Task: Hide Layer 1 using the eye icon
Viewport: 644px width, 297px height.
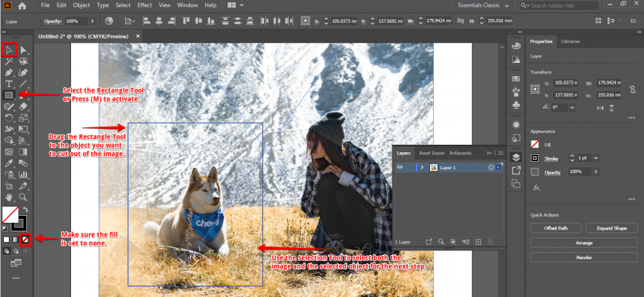Action: click(x=400, y=167)
